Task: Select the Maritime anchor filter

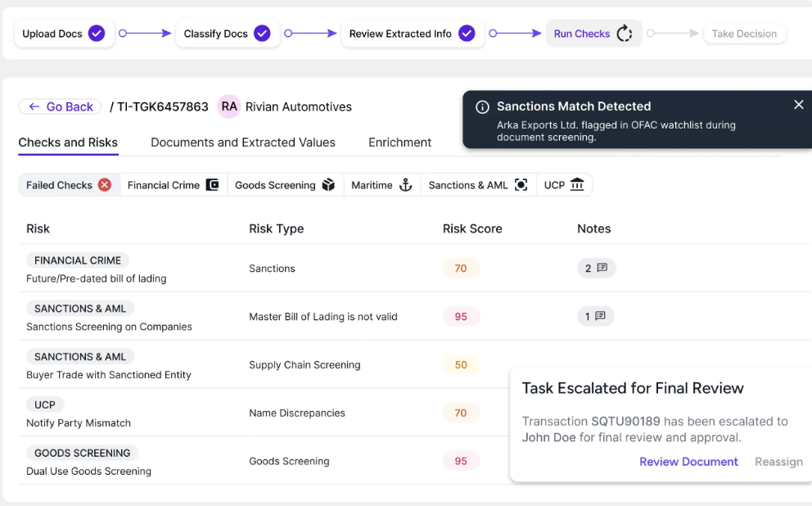Action: tap(404, 185)
